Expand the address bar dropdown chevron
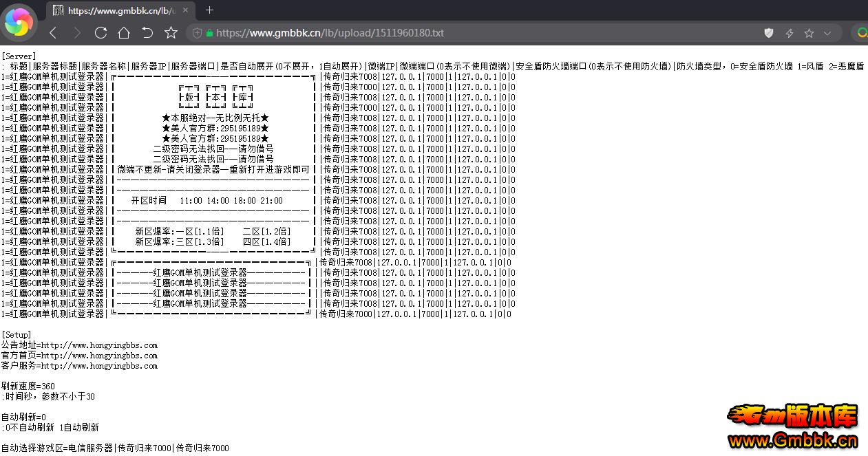The width and height of the screenshot is (868, 456). (x=827, y=33)
